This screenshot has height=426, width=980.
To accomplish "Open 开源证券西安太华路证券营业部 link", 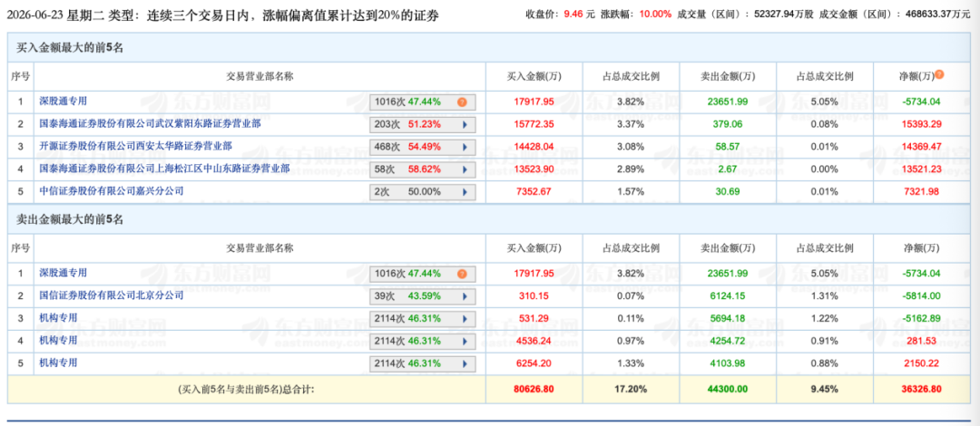I will point(135,146).
